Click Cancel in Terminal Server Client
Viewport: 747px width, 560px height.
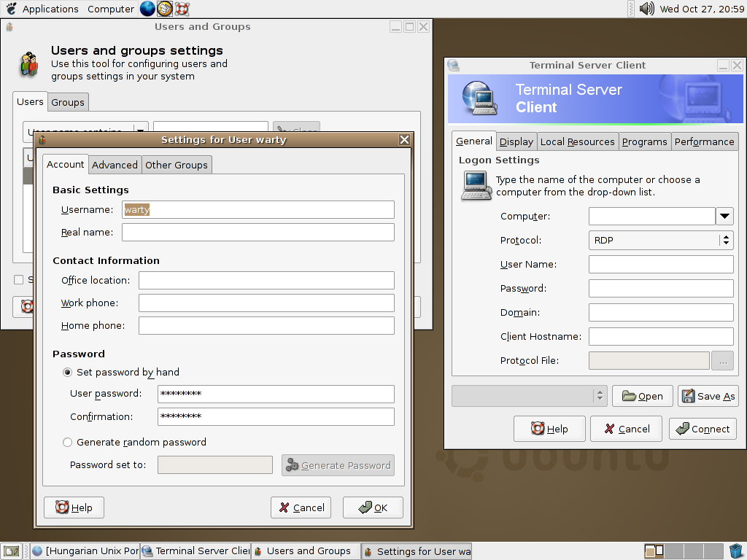pos(626,429)
